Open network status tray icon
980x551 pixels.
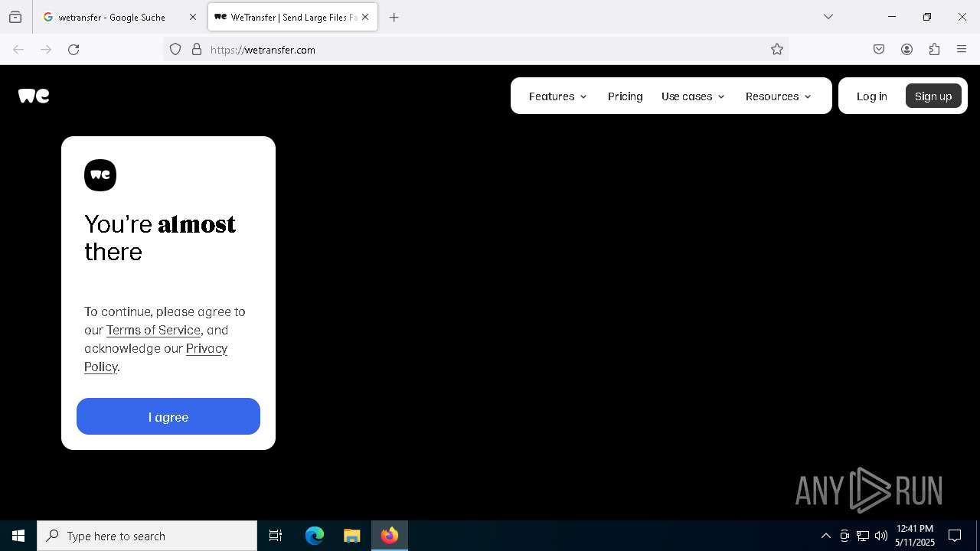tap(863, 536)
